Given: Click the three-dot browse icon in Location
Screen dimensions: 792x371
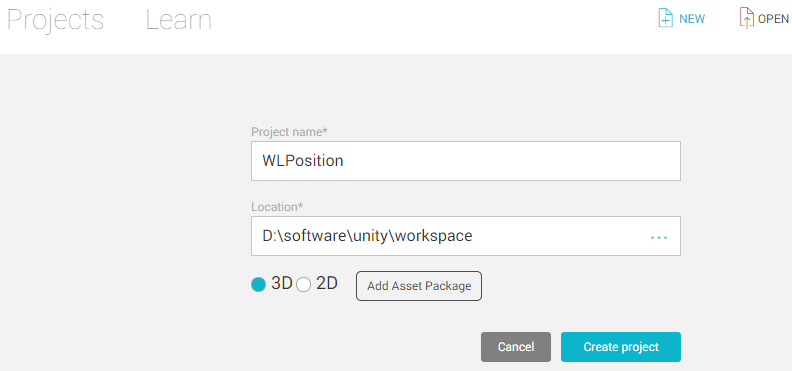Looking at the screenshot, I should [x=659, y=237].
